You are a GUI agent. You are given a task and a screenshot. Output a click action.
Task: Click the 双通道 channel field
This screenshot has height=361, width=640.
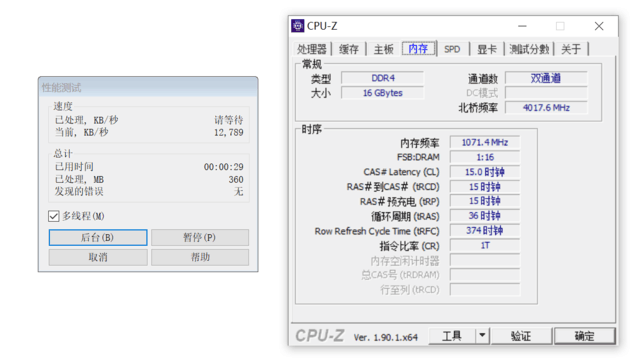click(x=546, y=78)
